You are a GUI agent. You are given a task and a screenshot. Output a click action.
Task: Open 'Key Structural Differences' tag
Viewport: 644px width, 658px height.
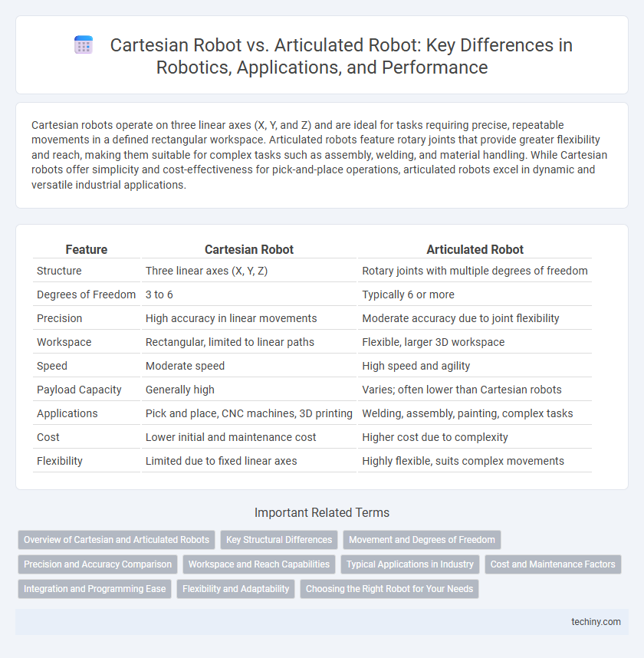pyautogui.click(x=279, y=540)
